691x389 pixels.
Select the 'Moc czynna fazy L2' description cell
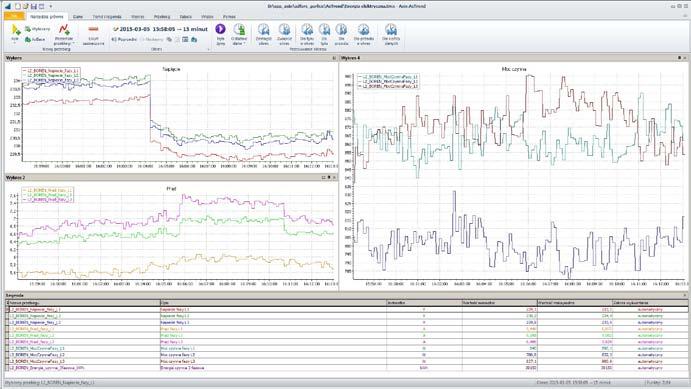pyautogui.click(x=273, y=355)
